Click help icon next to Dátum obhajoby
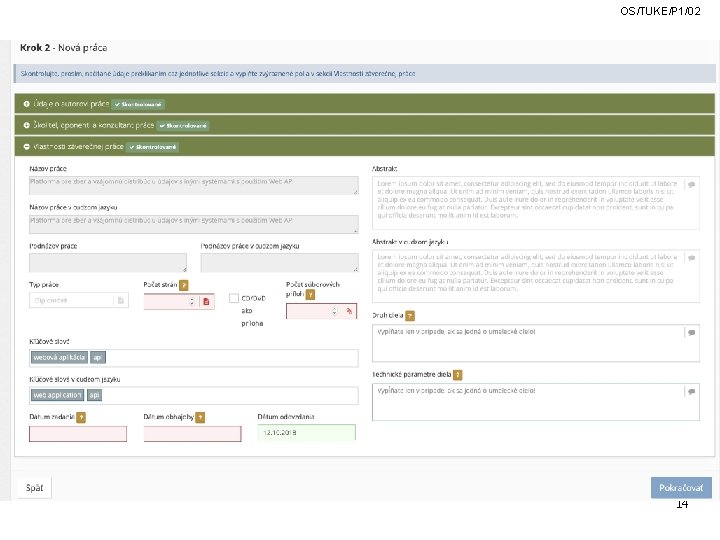The width and height of the screenshot is (720, 540). coord(200,417)
